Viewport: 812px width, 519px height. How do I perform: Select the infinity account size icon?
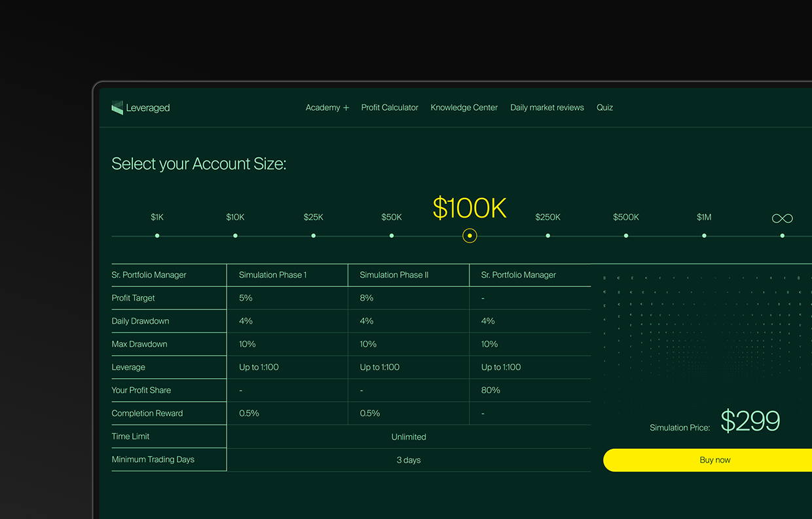coord(782,218)
